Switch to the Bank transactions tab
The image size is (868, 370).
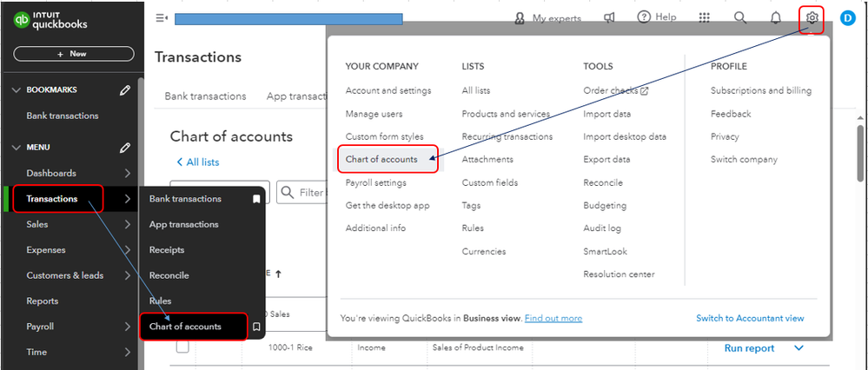click(x=205, y=96)
